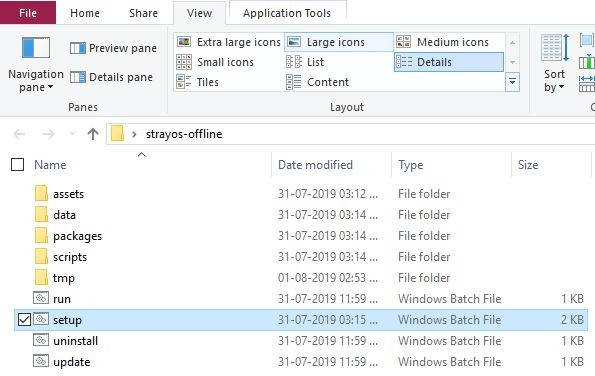Select the uninstall batch file icon
This screenshot has height=376, width=595.
tap(41, 340)
